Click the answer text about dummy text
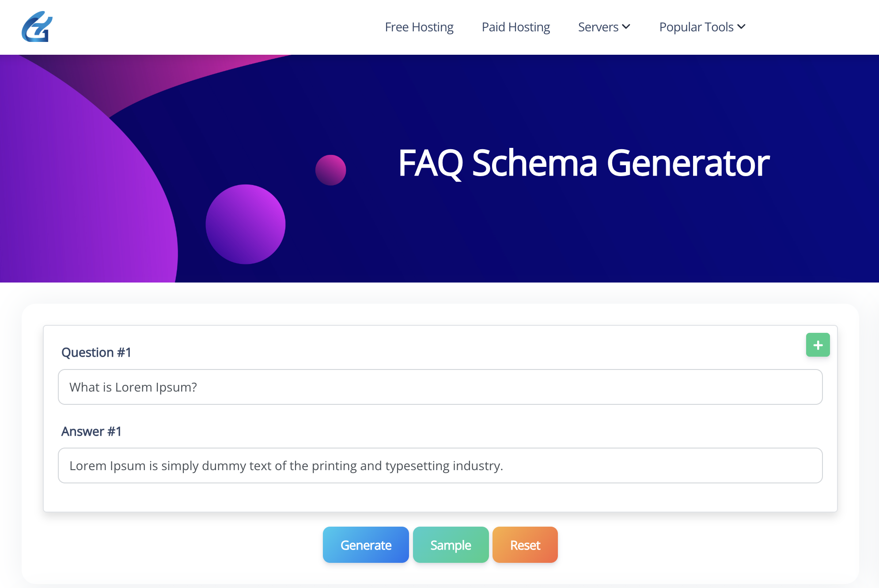The width and height of the screenshot is (879, 588). point(286,465)
